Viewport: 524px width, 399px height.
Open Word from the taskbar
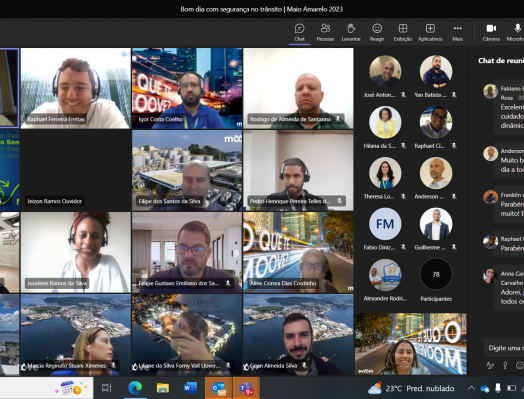[x=190, y=388]
